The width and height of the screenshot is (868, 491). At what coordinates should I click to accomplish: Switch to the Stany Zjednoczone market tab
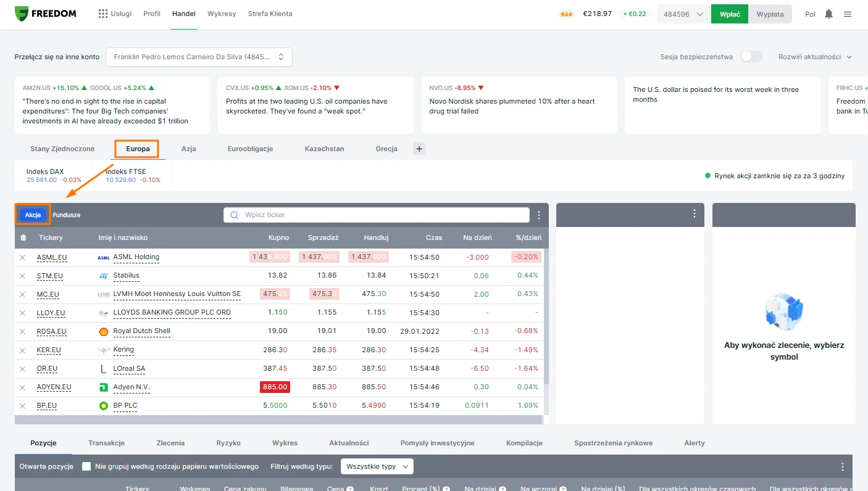[62, 149]
